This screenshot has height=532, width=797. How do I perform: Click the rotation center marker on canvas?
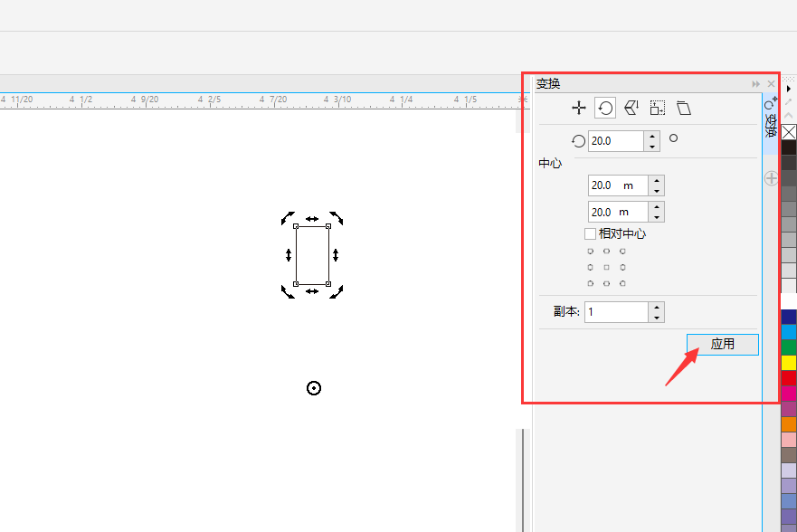(x=314, y=388)
